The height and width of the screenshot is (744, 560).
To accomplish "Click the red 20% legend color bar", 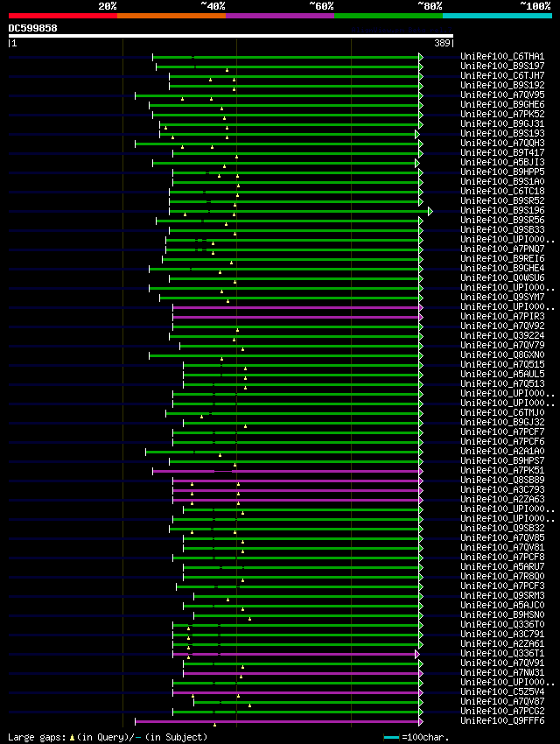I will (x=63, y=16).
